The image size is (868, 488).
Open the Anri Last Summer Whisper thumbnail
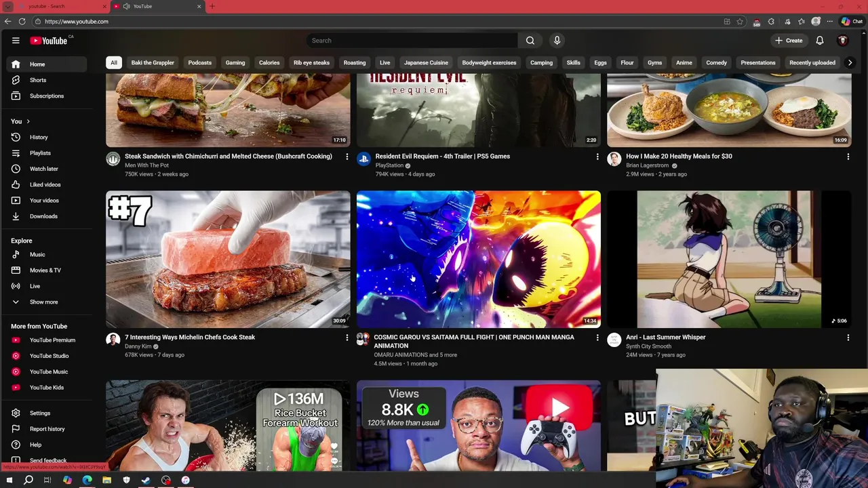click(729, 259)
